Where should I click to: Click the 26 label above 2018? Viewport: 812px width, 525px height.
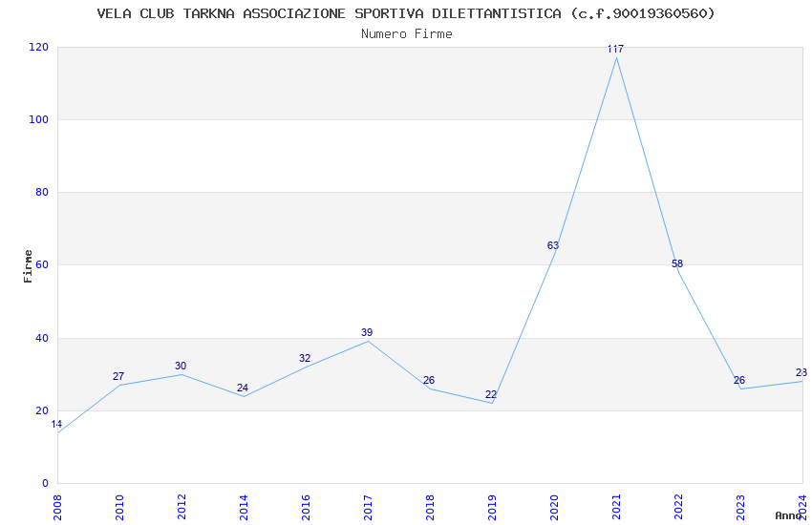(x=429, y=380)
